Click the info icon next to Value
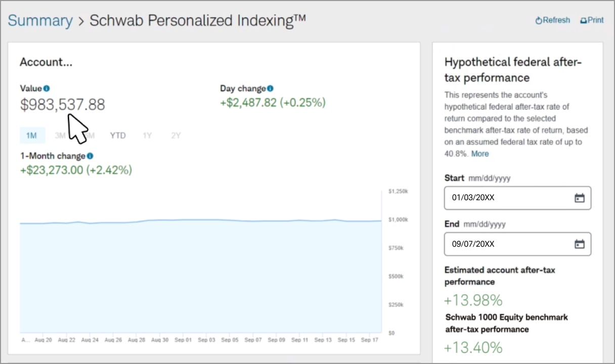Viewport: 615px width, 364px height. pos(47,88)
